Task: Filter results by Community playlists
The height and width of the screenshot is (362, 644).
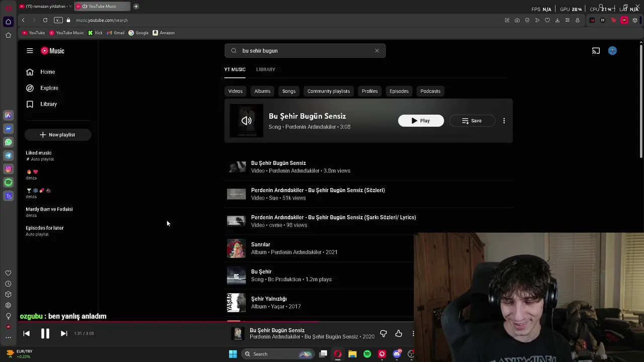Action: 329,91
